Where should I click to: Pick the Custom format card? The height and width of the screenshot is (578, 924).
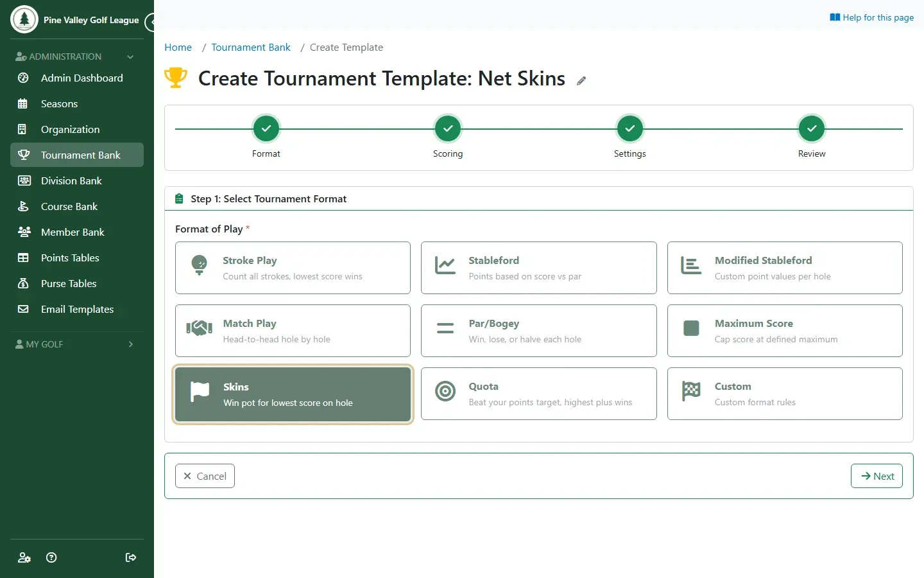tap(785, 394)
